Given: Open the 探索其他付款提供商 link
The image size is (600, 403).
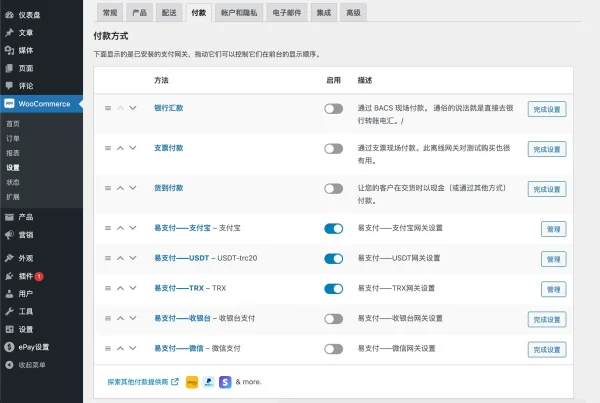Looking at the screenshot, I should coord(143,382).
